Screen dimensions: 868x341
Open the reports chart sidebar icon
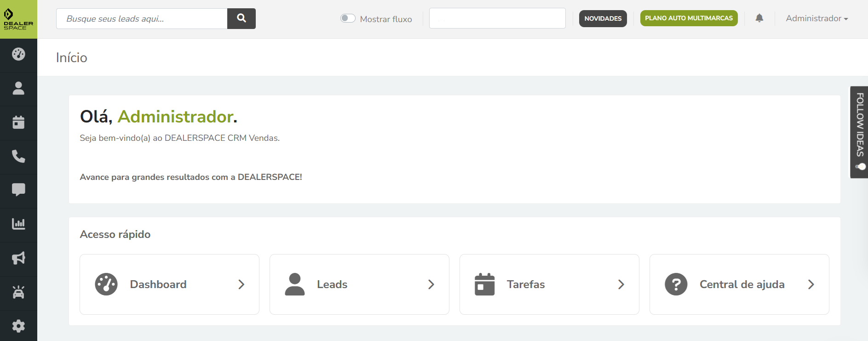18,224
